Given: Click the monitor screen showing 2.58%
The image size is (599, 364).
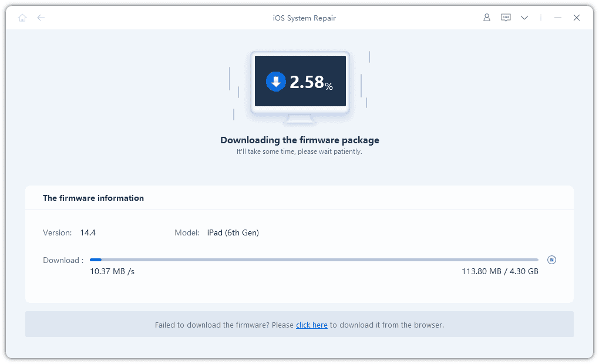Looking at the screenshot, I should pyautogui.click(x=299, y=82).
